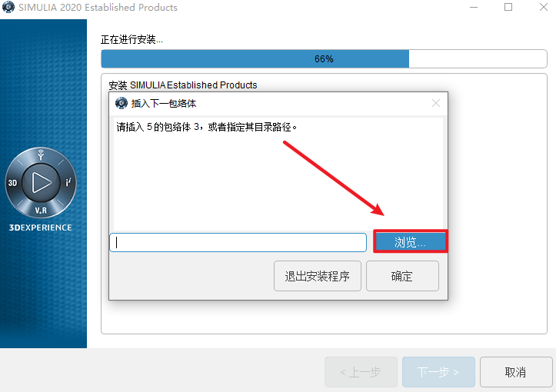This screenshot has width=556, height=392.
Task: Click the person icon at the compass top
Action: pos(41,154)
